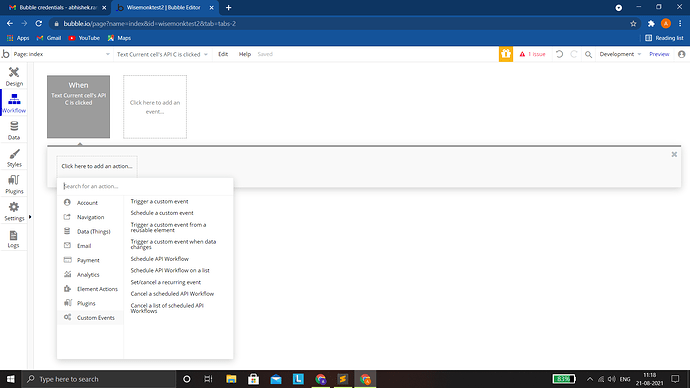Close the actions panel with the X
Viewport: 690px width, 388px height.
point(674,154)
